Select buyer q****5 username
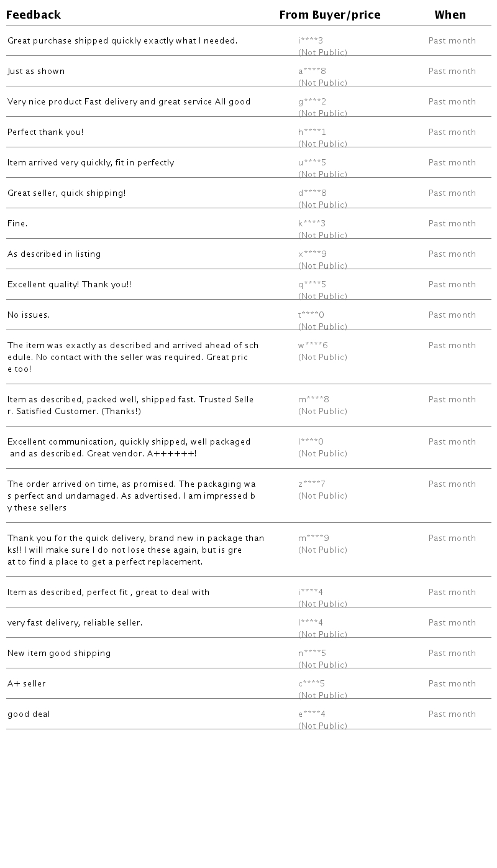 pyautogui.click(x=312, y=285)
